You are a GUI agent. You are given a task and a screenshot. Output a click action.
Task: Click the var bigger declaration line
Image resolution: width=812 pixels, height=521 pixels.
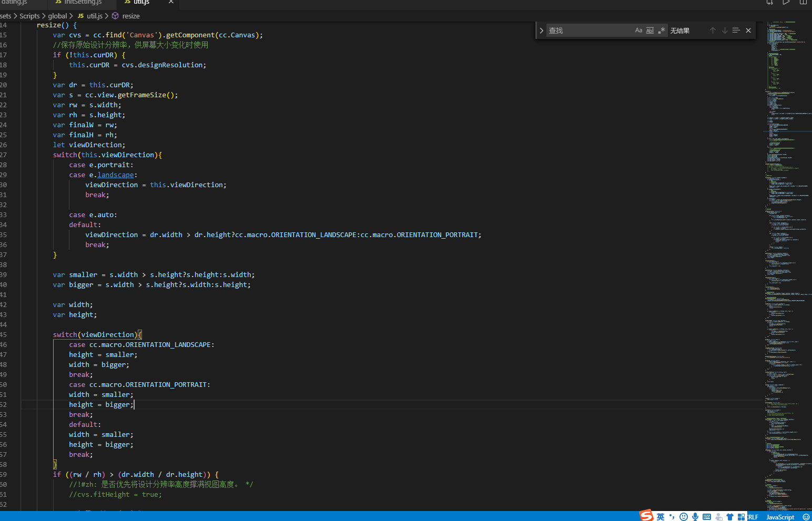point(151,285)
